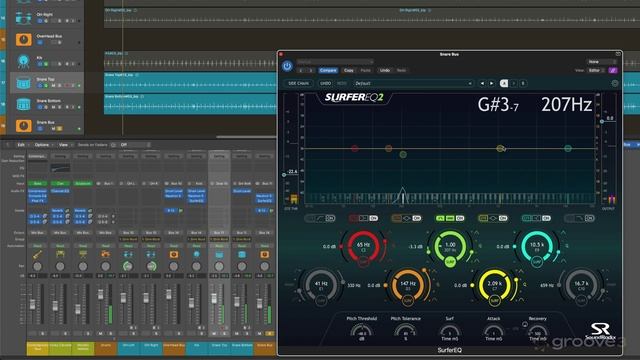640x360 pixels.
Task: Click the green 1.00 band knob
Action: click(450, 246)
